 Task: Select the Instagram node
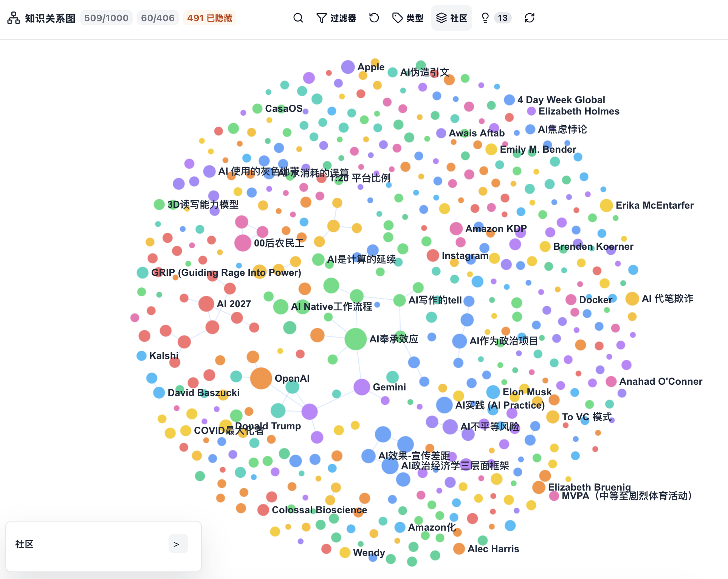[433, 255]
